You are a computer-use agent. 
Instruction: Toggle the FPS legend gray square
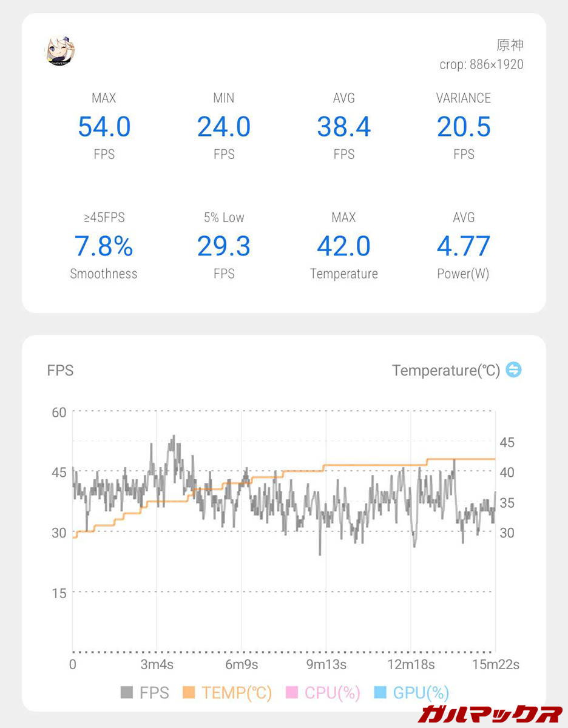(127, 692)
